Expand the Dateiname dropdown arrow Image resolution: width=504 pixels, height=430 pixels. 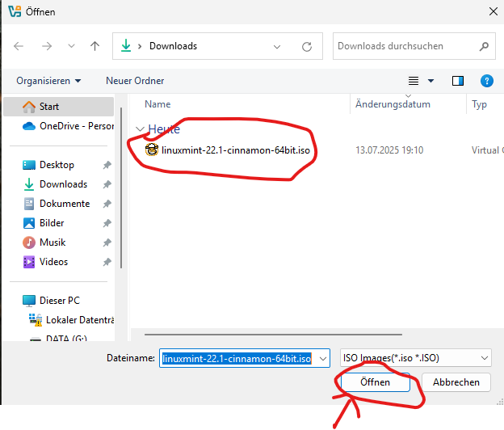point(323,359)
